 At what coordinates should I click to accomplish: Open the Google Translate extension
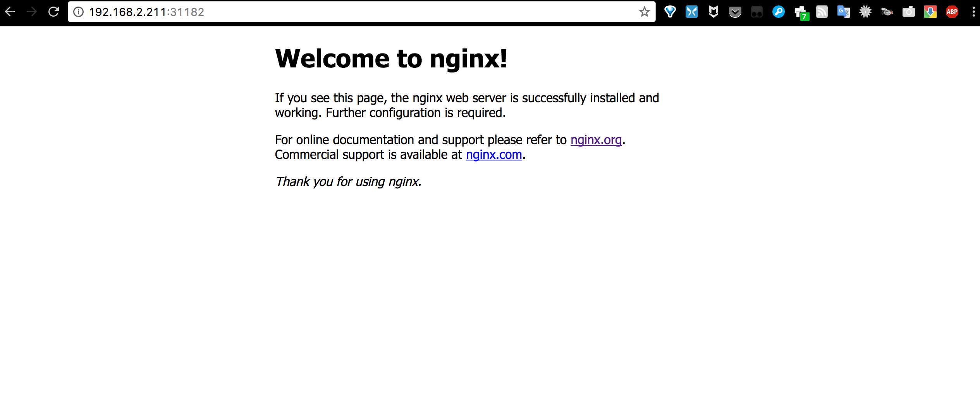[844, 12]
